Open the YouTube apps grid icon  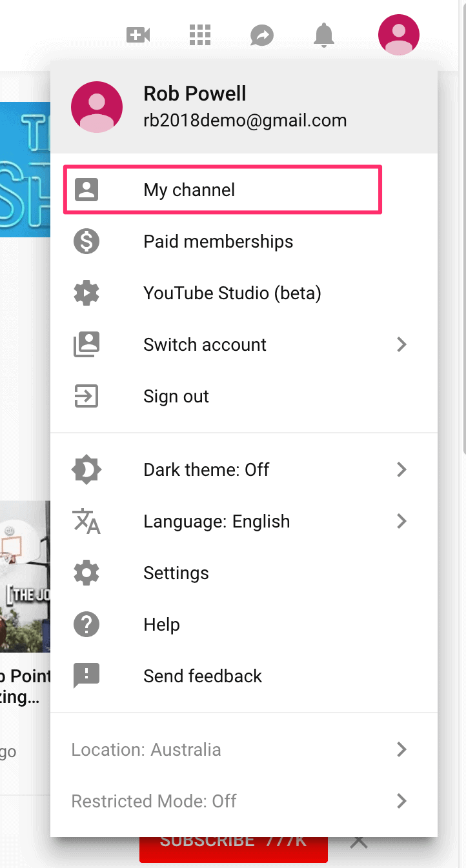click(199, 35)
